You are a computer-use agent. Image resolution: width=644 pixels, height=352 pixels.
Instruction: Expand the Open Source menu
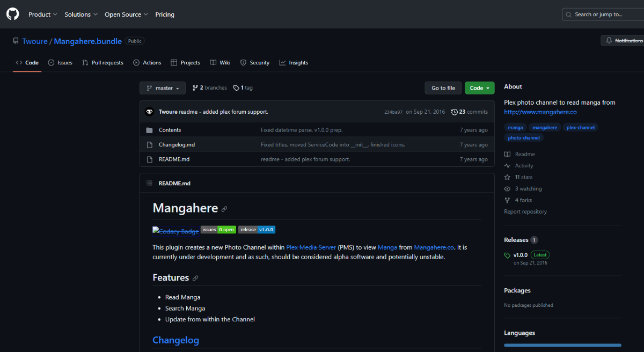(127, 14)
